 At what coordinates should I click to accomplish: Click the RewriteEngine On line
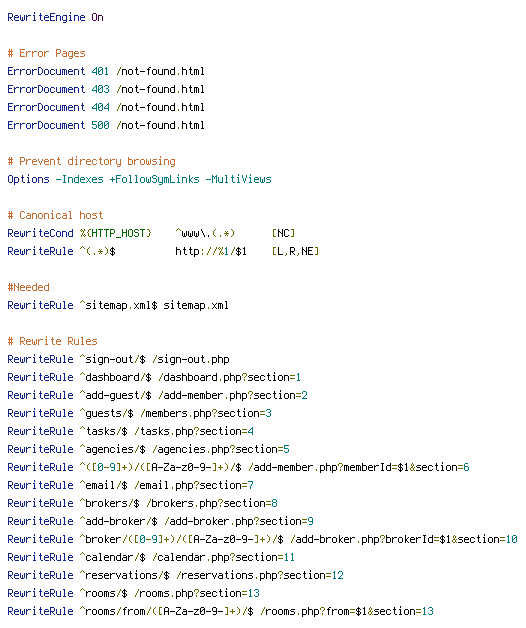coord(55,17)
